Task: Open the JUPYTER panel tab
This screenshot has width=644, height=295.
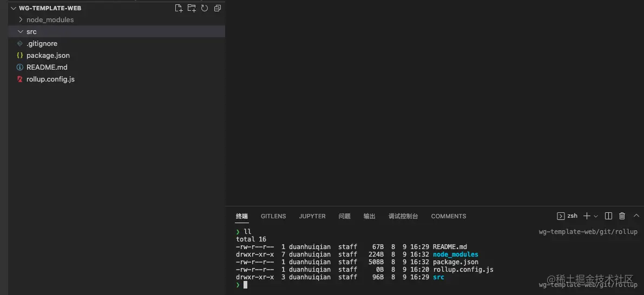Action: [x=312, y=216]
